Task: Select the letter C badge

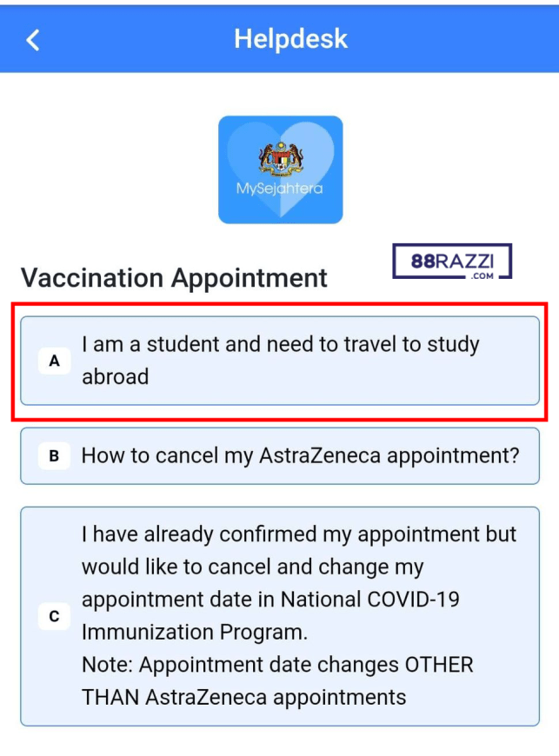Action: (54, 616)
